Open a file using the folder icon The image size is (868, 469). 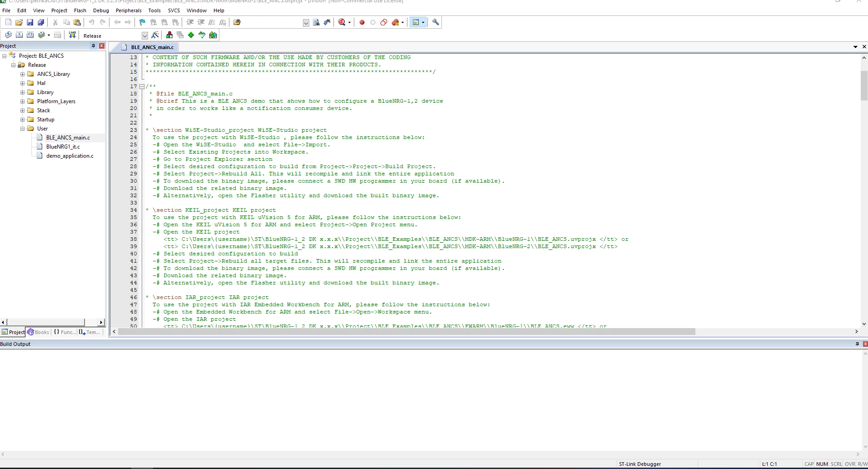click(19, 22)
